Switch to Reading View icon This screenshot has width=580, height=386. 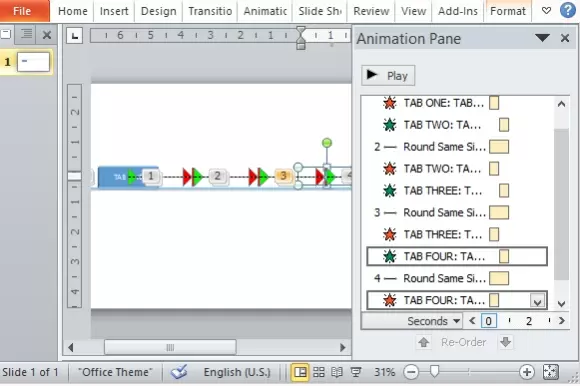[337, 372]
